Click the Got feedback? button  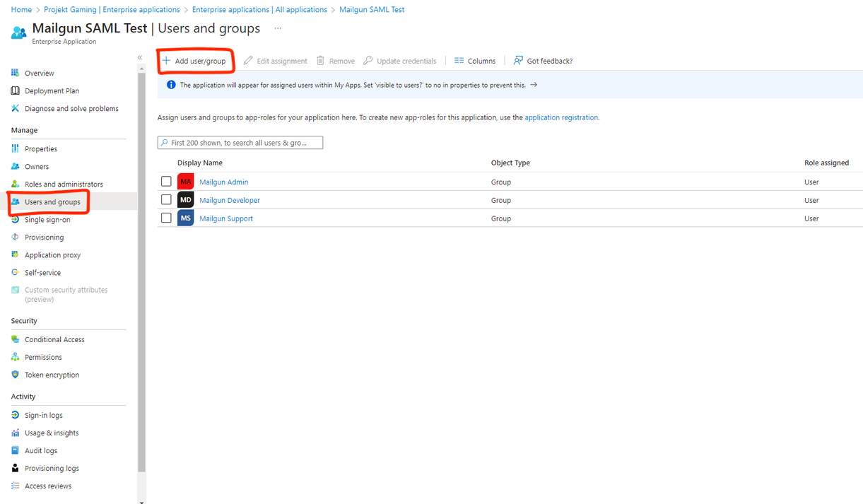543,61
